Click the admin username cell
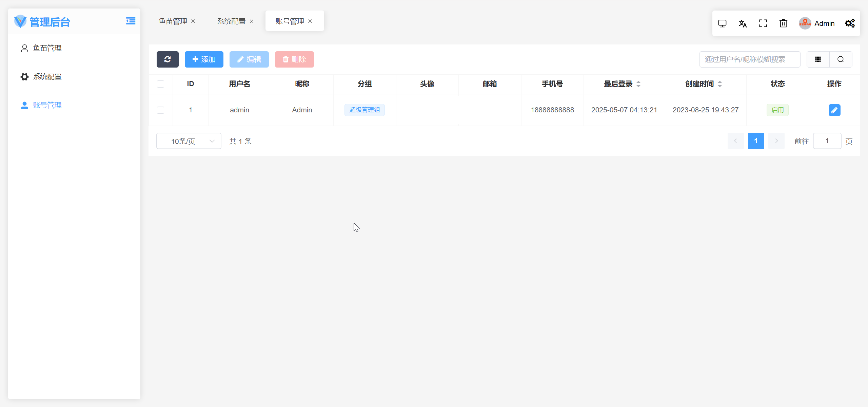 tap(240, 110)
